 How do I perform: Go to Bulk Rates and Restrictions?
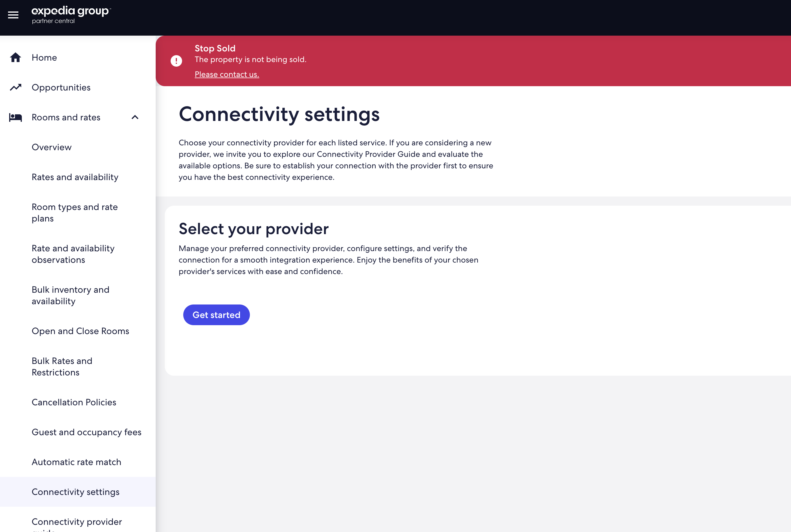(x=62, y=367)
